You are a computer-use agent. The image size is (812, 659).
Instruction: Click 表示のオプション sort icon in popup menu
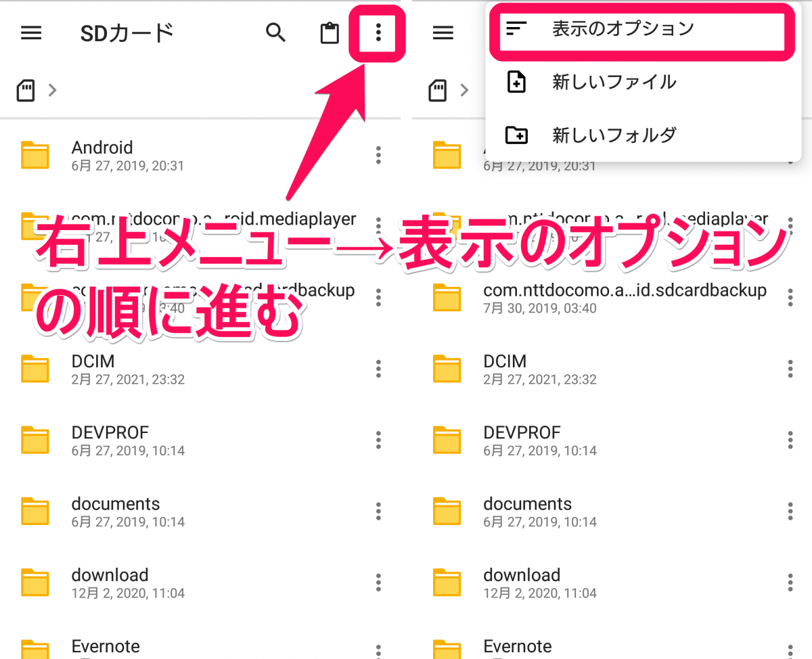click(x=516, y=29)
